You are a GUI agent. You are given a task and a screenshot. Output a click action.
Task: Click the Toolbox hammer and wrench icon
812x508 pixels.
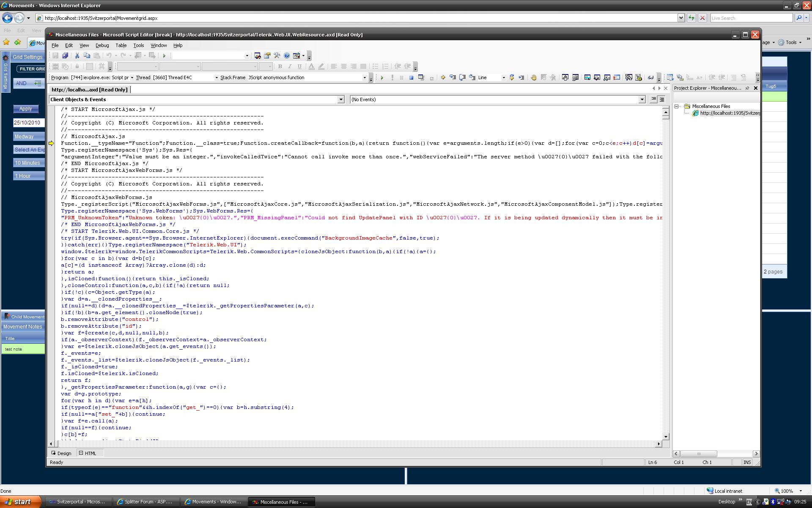point(277,55)
